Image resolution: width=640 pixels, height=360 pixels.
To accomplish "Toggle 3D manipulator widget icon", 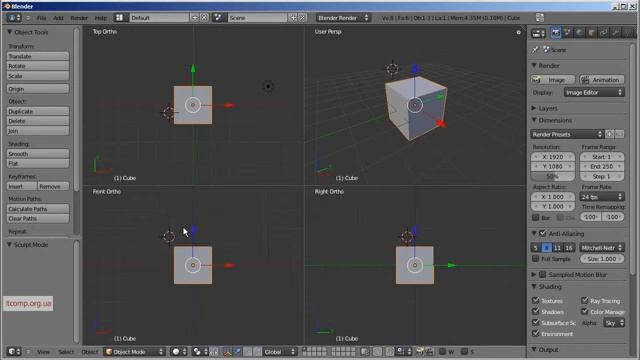I will [227, 352].
